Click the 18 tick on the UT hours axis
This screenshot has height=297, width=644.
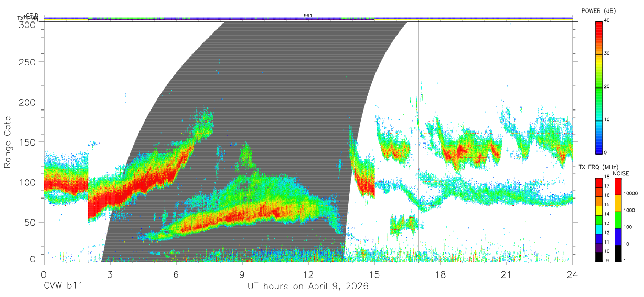441,274
